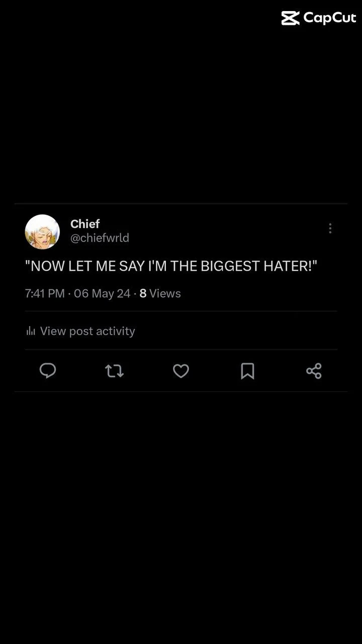The width and height of the screenshot is (362, 644).
Task: Like the post with heart icon
Action: point(181,371)
